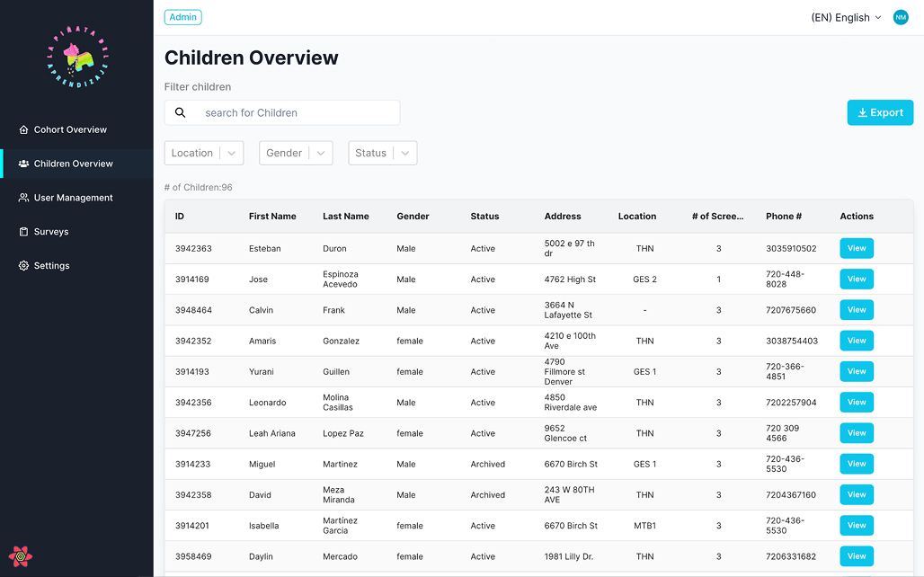This screenshot has height=577, width=924.
Task: Click the User Management icon in sidebar
Action: (24, 198)
